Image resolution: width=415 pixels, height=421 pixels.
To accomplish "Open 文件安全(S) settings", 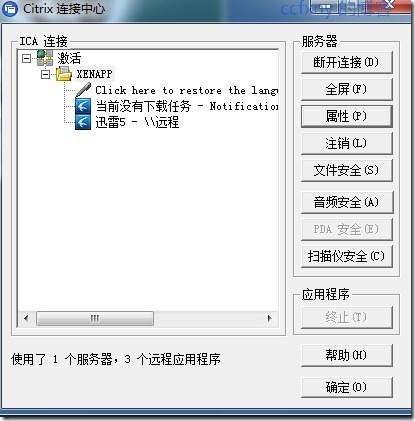I will [347, 170].
